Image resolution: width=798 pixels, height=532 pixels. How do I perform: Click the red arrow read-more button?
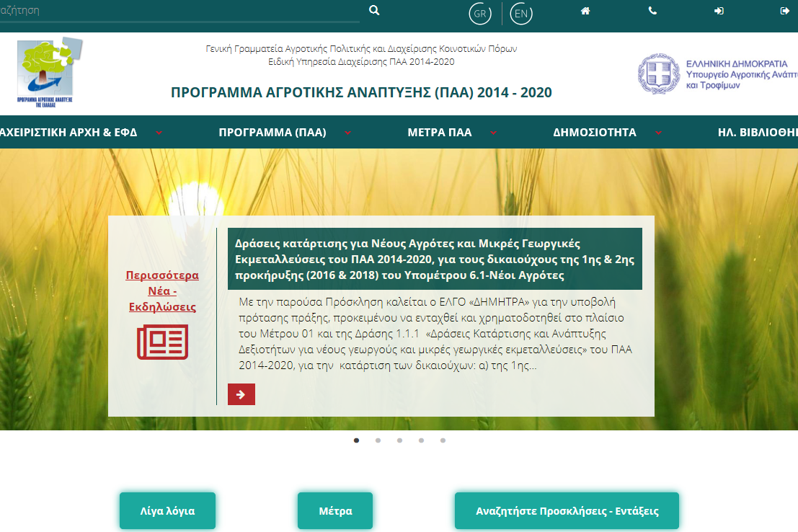[241, 394]
